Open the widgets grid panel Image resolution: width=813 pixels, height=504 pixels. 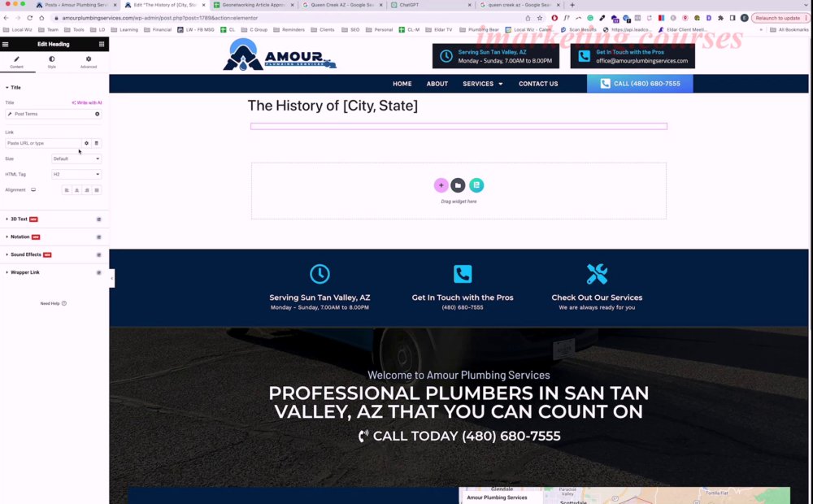102,44
